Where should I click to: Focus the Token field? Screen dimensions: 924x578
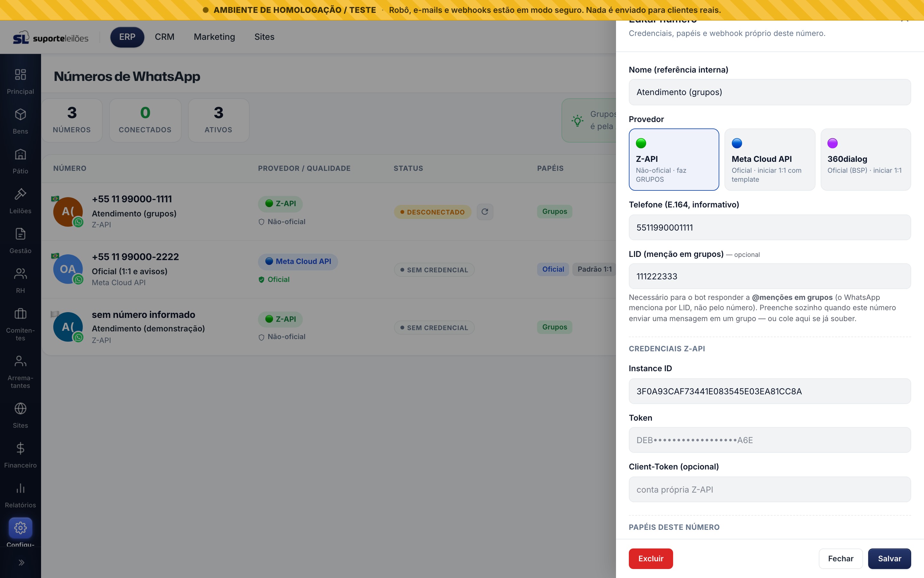click(770, 440)
